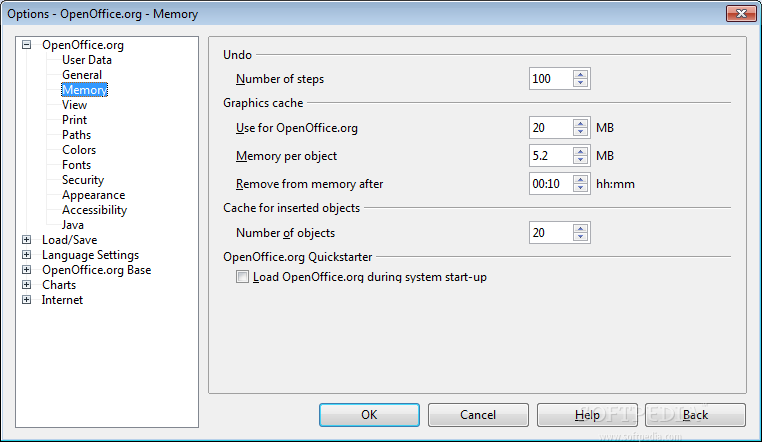Open the Appearance options page

pyautogui.click(x=93, y=195)
